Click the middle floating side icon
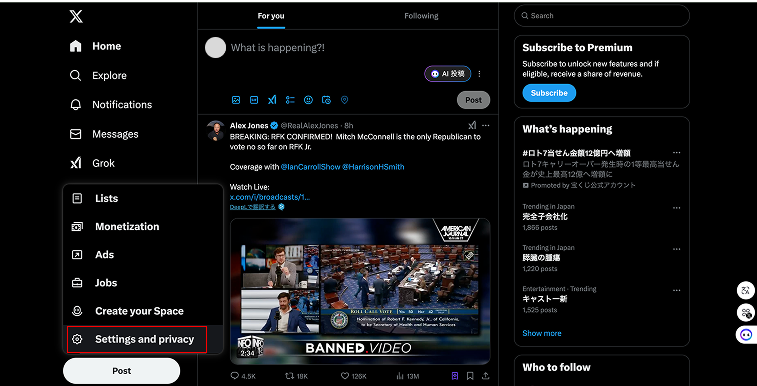Image resolution: width=757 pixels, height=386 pixels. 746,313
